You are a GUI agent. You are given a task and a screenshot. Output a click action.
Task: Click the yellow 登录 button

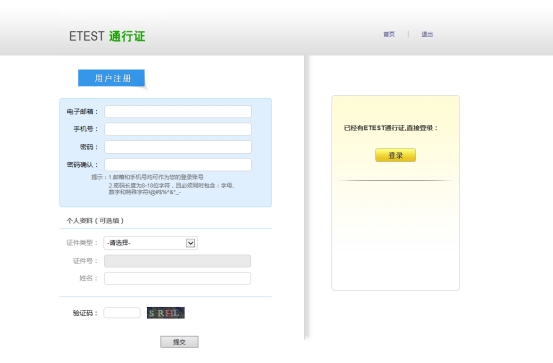(395, 155)
